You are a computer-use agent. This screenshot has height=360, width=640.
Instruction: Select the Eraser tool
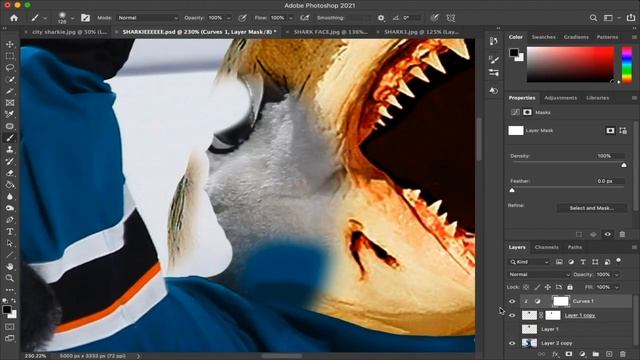point(10,173)
